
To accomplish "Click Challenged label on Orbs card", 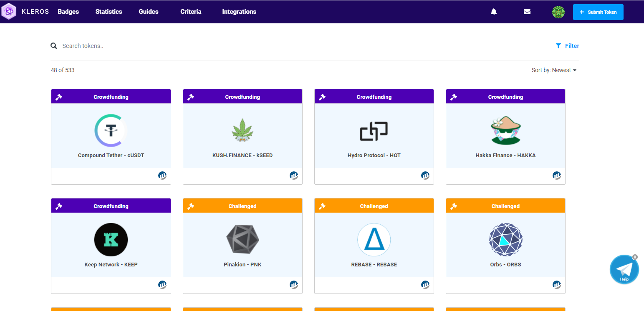I will 505,206.
